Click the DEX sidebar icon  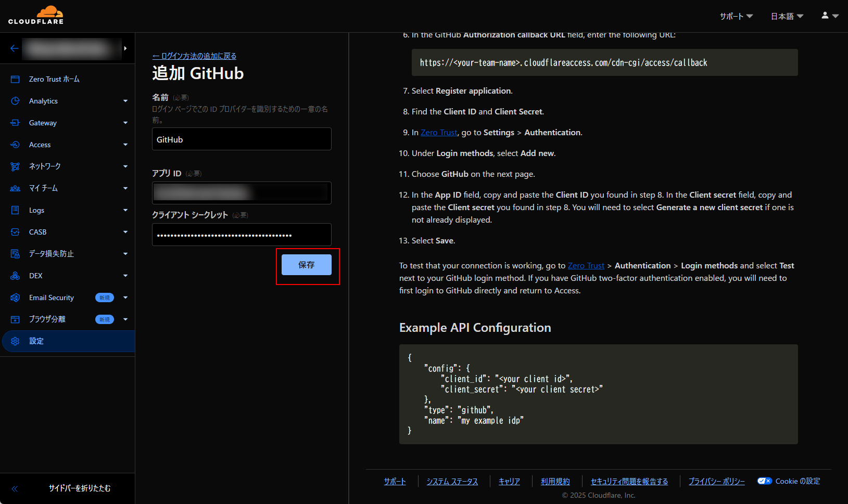(15, 276)
